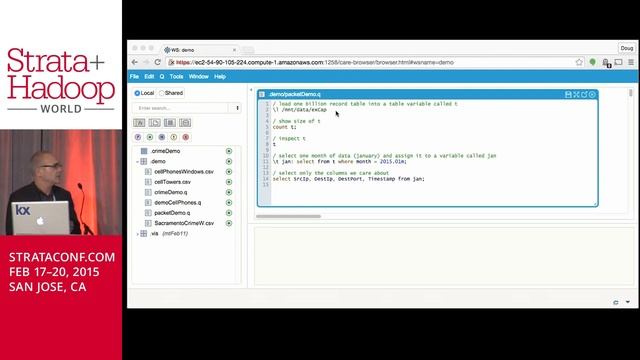The width and height of the screenshot is (640, 360).
Task: Click the horizontal scrollbar below the editor
Action: coord(288,216)
